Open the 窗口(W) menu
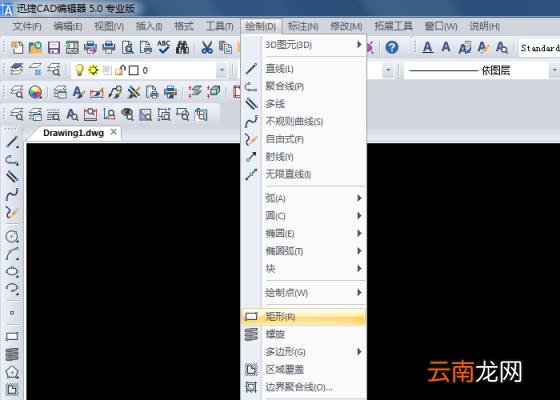 pyautogui.click(x=441, y=26)
